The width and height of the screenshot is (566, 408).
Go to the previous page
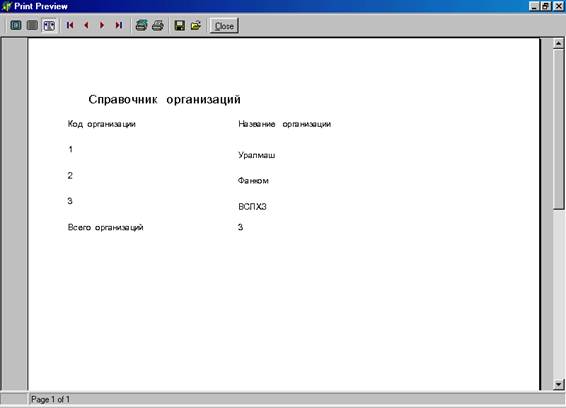[86, 25]
